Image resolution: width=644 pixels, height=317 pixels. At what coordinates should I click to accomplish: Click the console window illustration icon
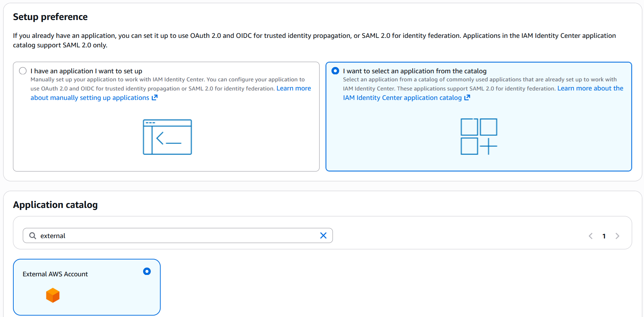[x=167, y=137]
